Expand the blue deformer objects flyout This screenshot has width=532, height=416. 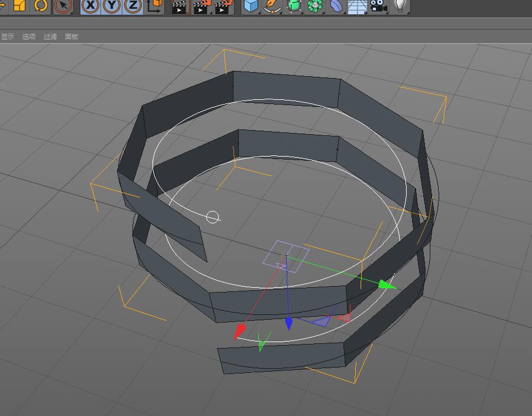(x=336, y=6)
